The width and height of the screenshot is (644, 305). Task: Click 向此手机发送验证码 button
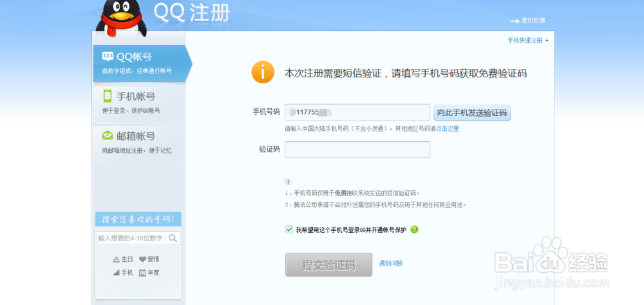coord(472,112)
